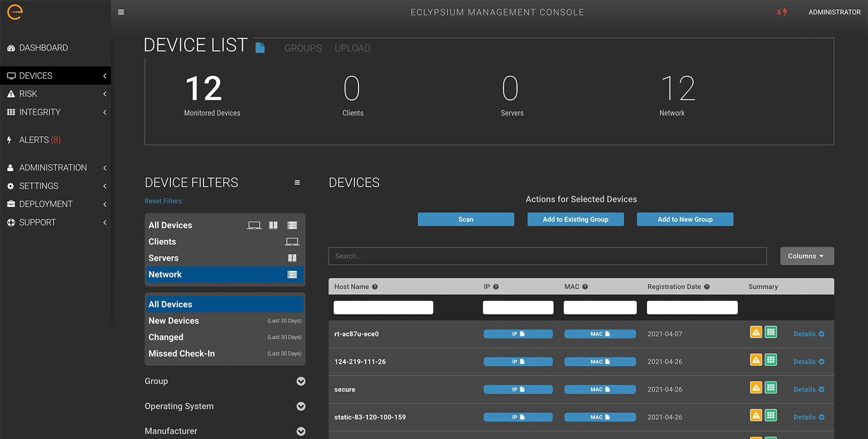Show IP column help icon
Image resolution: width=868 pixels, height=439 pixels.
click(496, 287)
